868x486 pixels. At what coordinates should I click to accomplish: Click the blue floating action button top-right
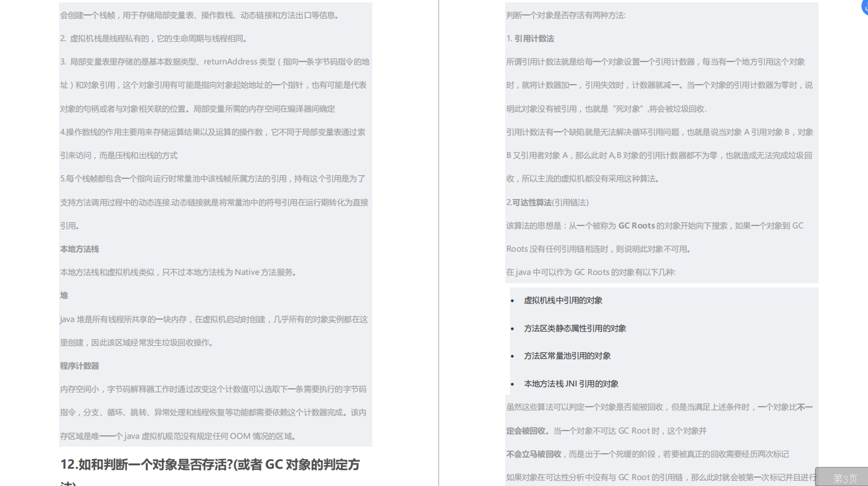[864, 7]
